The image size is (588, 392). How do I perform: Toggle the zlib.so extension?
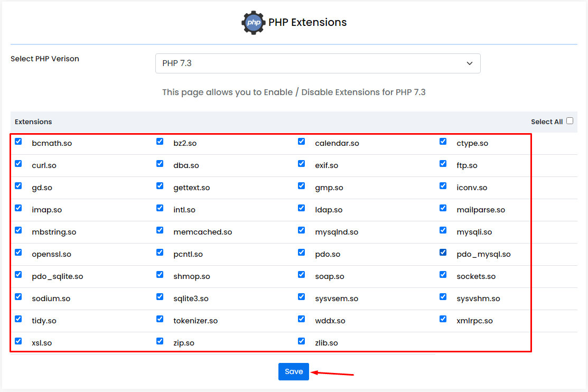coord(302,341)
